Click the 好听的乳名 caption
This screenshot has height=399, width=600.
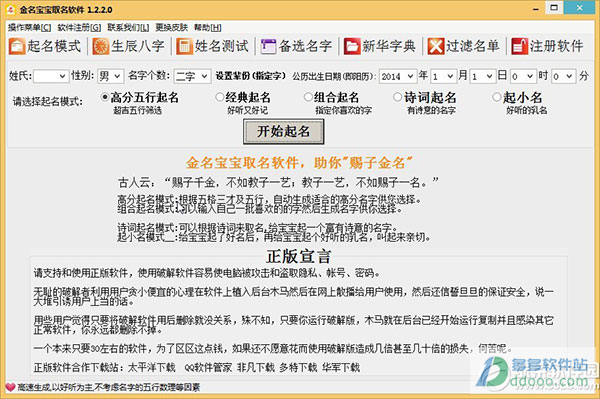pyautogui.click(x=527, y=111)
